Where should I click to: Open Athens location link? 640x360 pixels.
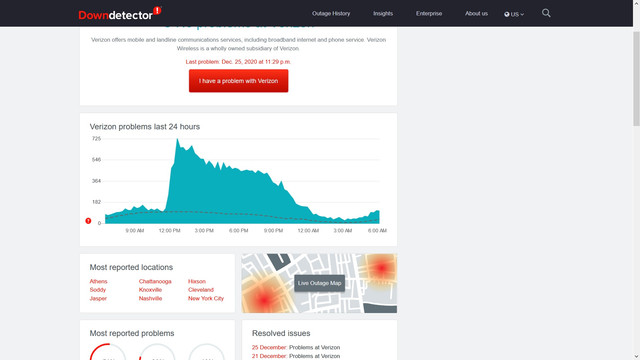coord(98,281)
